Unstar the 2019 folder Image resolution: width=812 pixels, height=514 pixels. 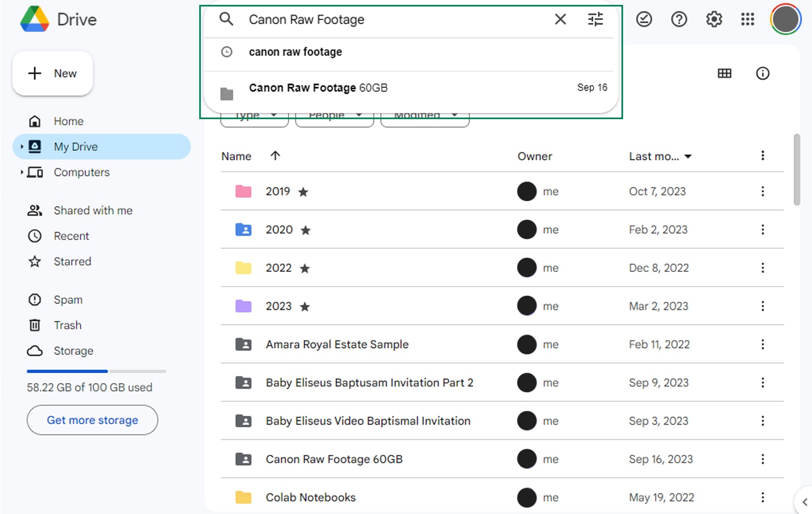[x=304, y=191]
